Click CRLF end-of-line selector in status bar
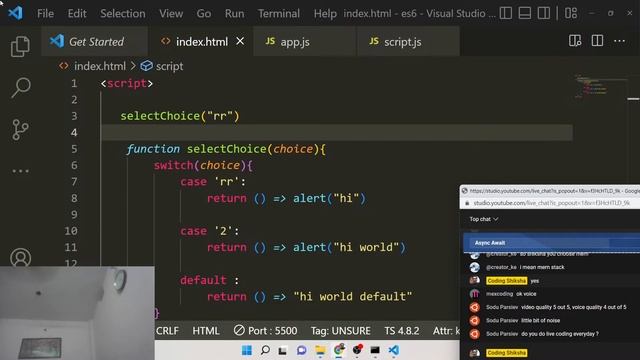The width and height of the screenshot is (640, 360). tap(167, 331)
